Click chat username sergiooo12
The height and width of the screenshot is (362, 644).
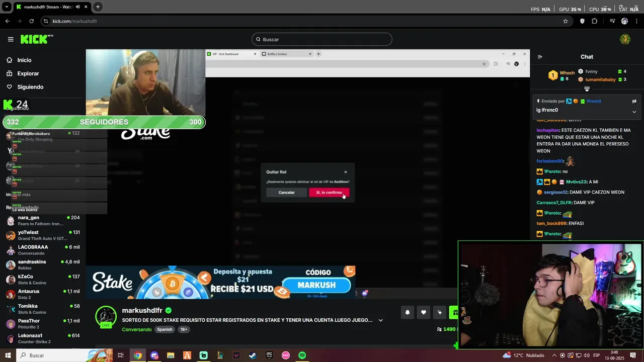point(555,192)
